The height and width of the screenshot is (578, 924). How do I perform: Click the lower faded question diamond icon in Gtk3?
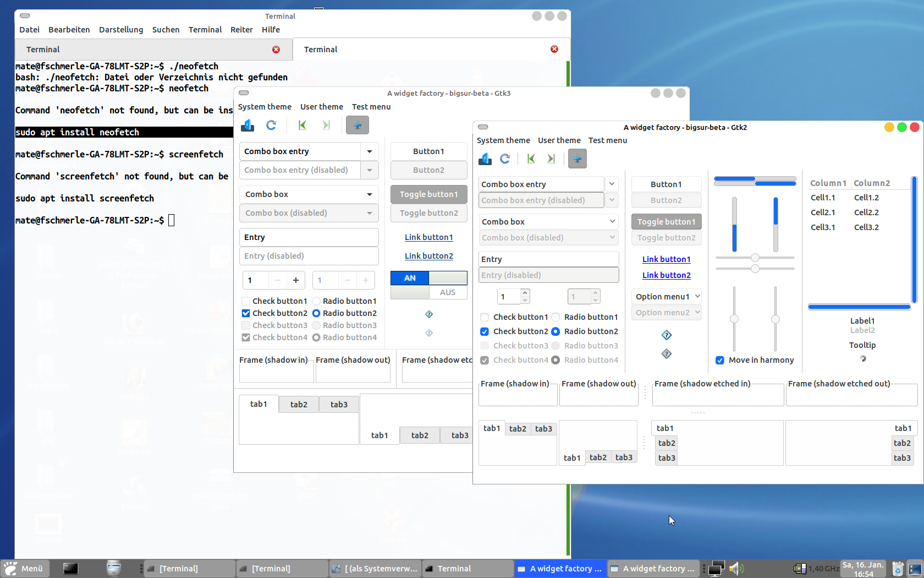pyautogui.click(x=429, y=333)
